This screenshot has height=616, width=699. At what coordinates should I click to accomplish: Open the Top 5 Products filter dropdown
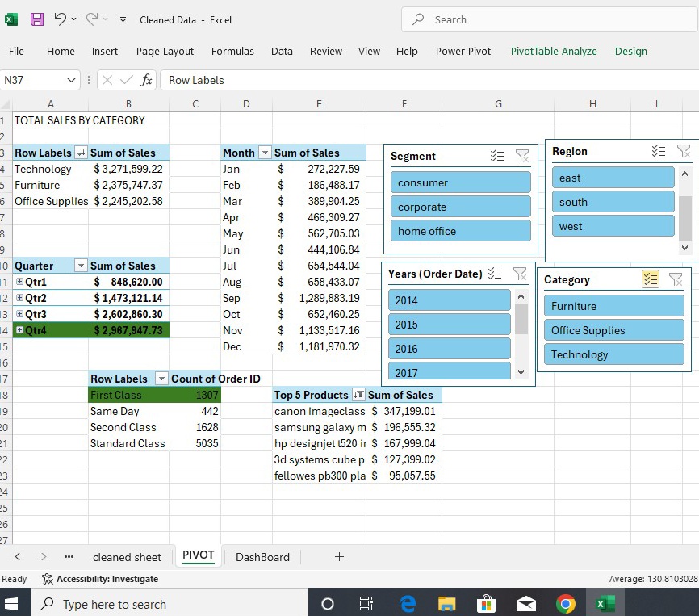[358, 395]
